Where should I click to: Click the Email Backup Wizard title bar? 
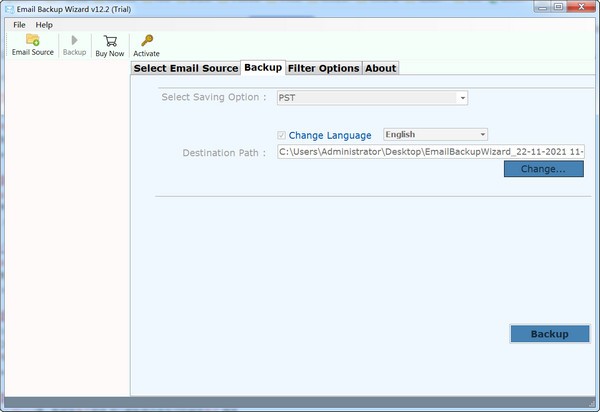click(x=300, y=8)
